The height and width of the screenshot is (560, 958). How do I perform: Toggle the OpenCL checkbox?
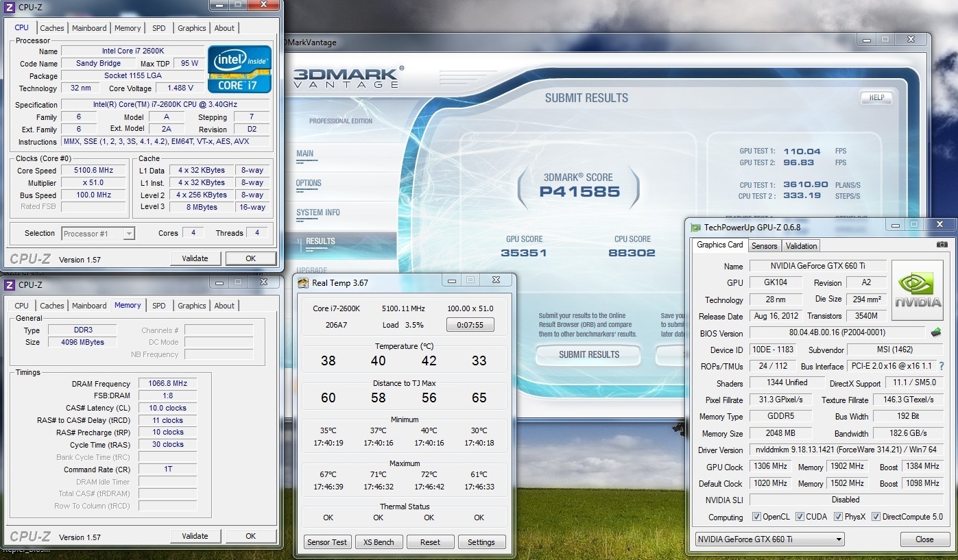(756, 517)
